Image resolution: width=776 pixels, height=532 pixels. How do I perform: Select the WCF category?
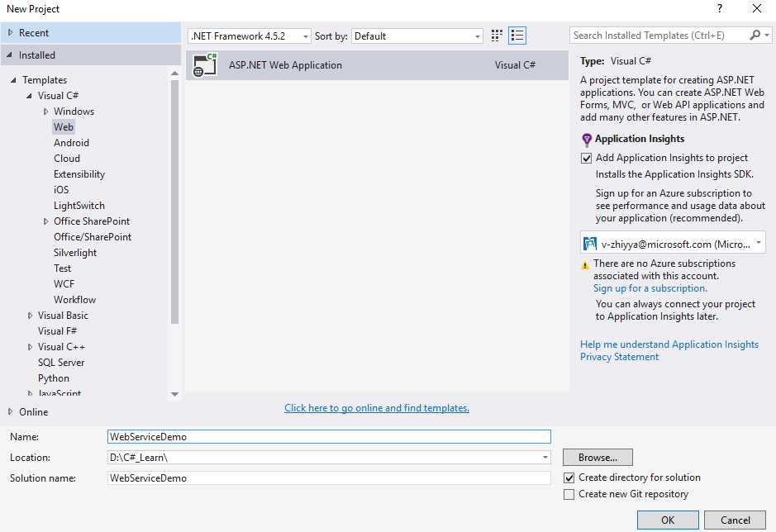click(x=64, y=284)
